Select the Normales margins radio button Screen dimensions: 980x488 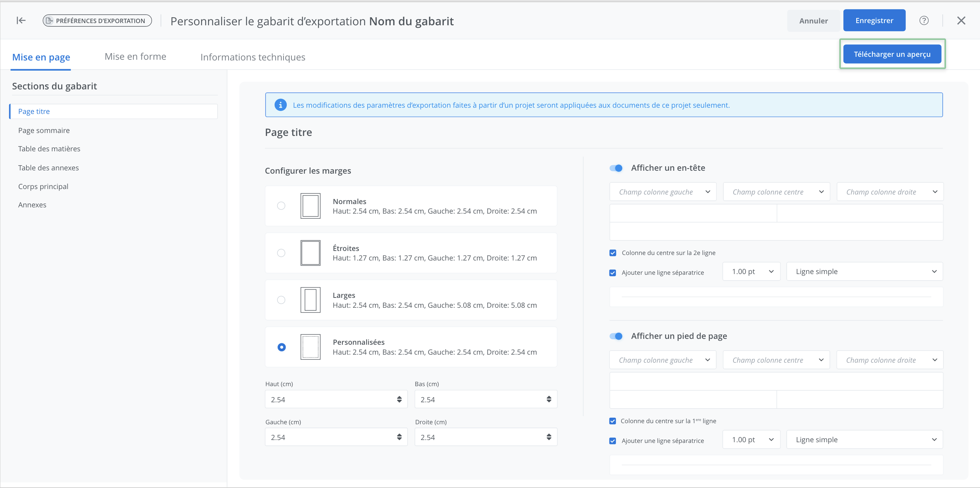[x=281, y=206]
